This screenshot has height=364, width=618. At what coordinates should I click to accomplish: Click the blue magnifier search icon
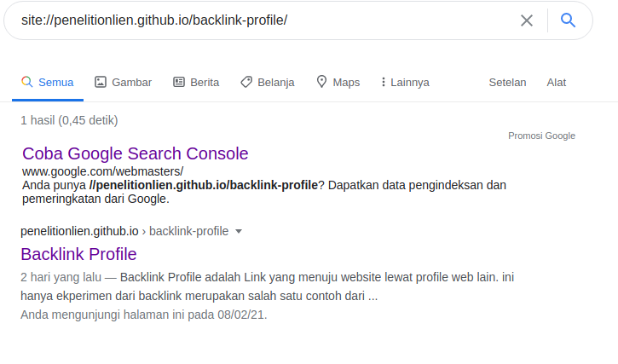(568, 20)
